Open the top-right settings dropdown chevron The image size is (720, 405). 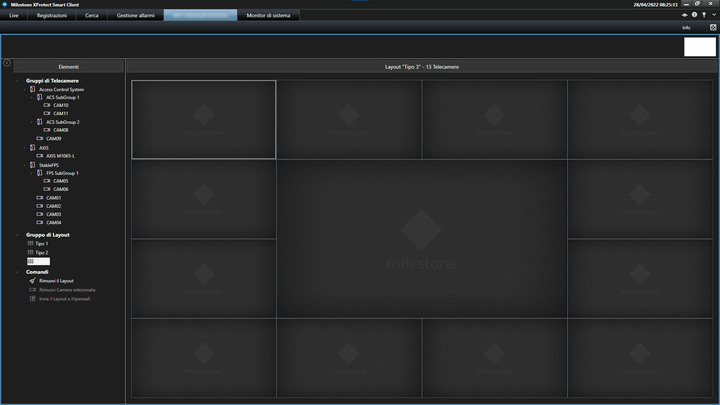click(714, 15)
